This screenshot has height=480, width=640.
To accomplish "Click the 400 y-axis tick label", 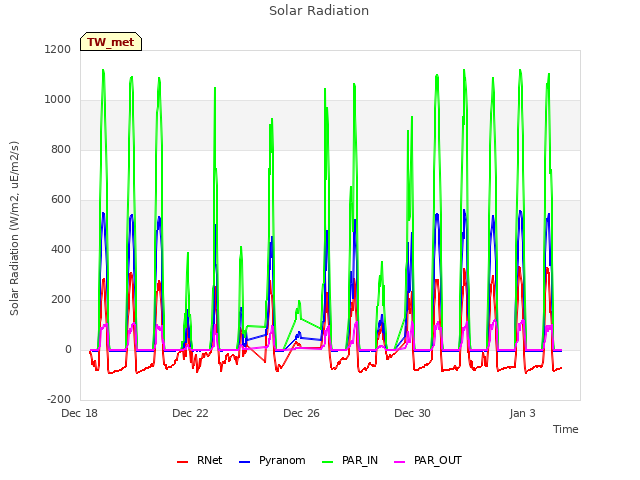I will click(x=61, y=249).
